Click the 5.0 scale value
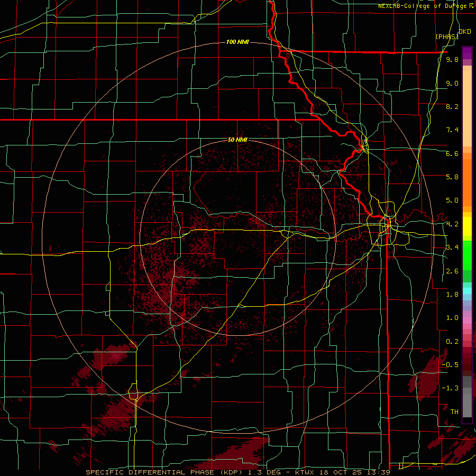Viewport: 476px width, 476px height. point(452,200)
